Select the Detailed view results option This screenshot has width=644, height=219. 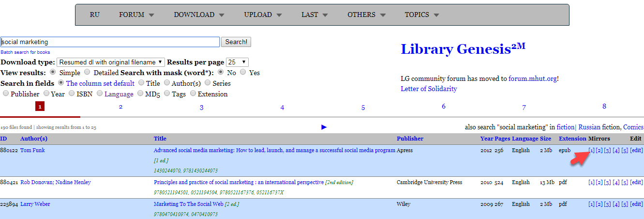pyautogui.click(x=87, y=73)
